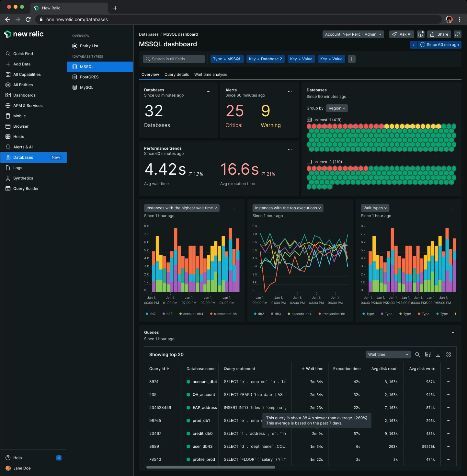Switch to Wait time analysis tab
467x476 pixels.
coord(211,75)
